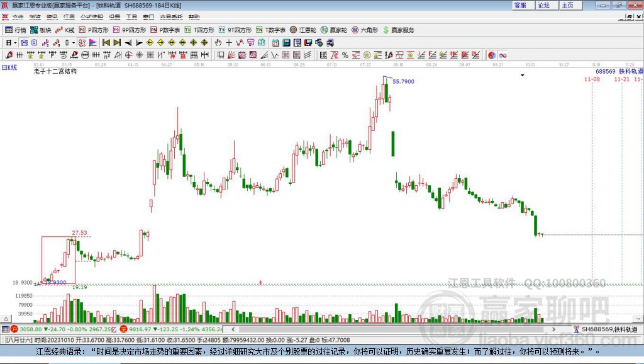Open the 工具 menu

tap(131, 17)
